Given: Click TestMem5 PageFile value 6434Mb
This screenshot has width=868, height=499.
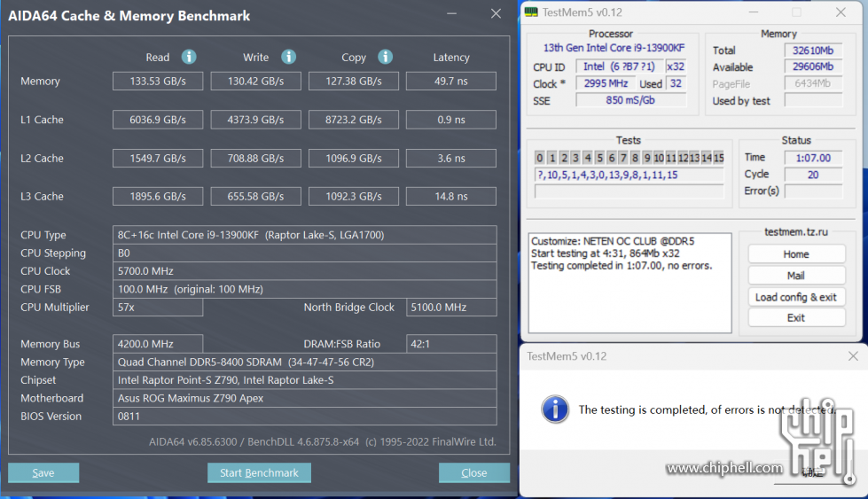Looking at the screenshot, I should pyautogui.click(x=813, y=83).
